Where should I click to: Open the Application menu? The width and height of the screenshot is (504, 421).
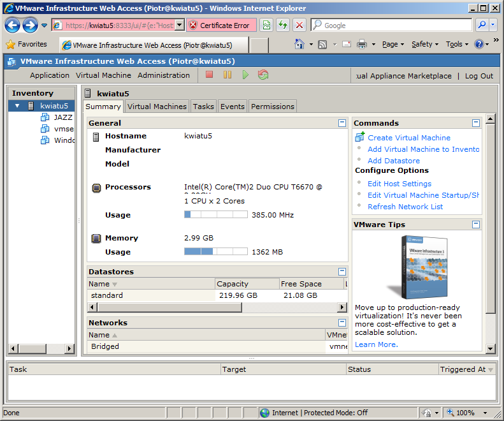click(50, 75)
